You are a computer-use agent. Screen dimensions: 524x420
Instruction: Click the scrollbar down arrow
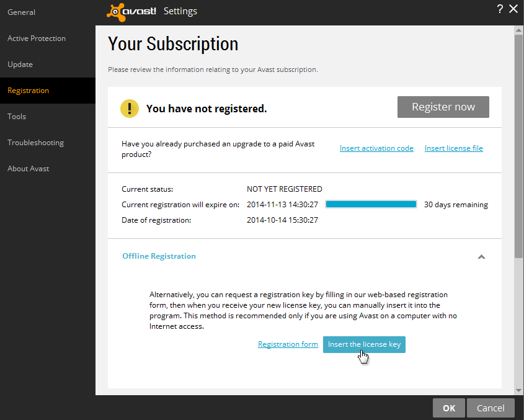click(x=518, y=390)
